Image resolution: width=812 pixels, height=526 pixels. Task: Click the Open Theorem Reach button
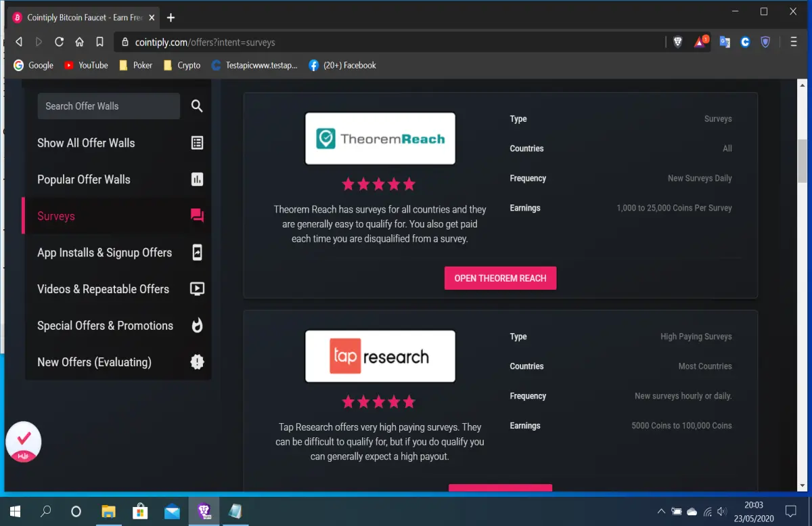[x=500, y=278]
